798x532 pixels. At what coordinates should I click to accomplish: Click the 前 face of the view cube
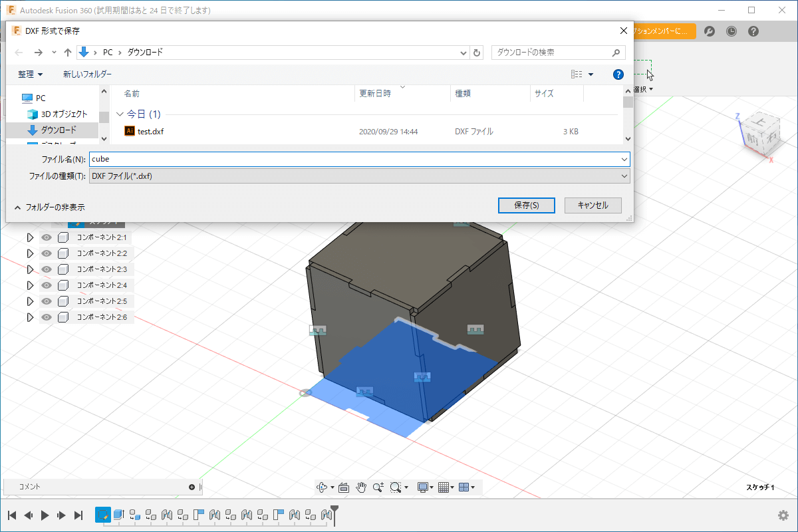(x=753, y=140)
